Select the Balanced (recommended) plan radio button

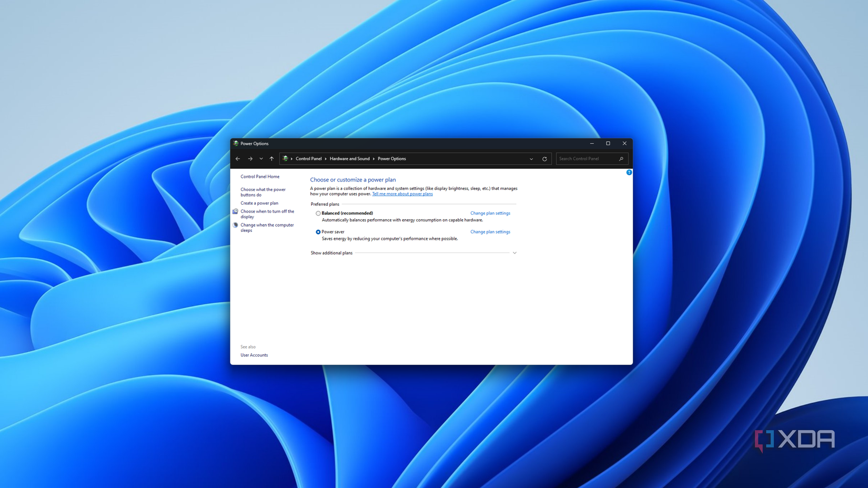[x=318, y=213]
